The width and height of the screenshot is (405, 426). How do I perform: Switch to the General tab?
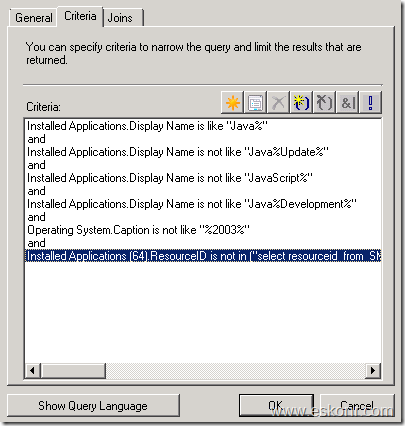[x=33, y=18]
